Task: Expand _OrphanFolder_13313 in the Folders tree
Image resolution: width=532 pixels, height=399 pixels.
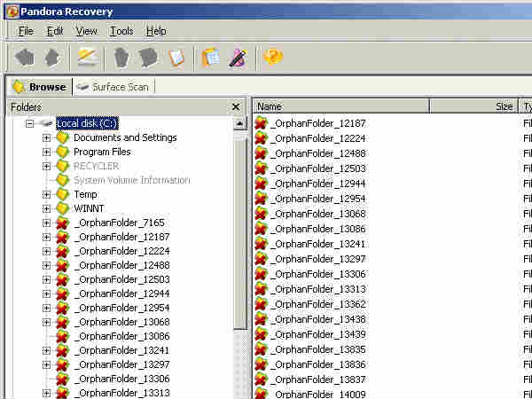Action: tap(46, 393)
